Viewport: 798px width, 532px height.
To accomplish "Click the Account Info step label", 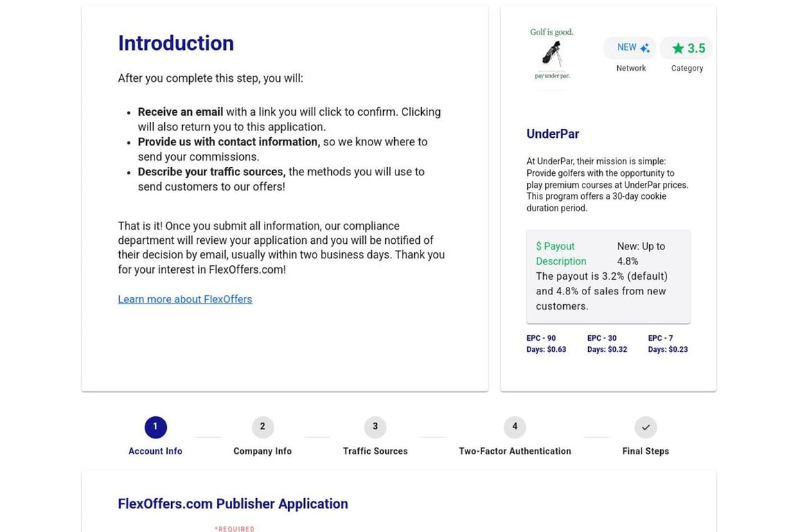I will 155,451.
